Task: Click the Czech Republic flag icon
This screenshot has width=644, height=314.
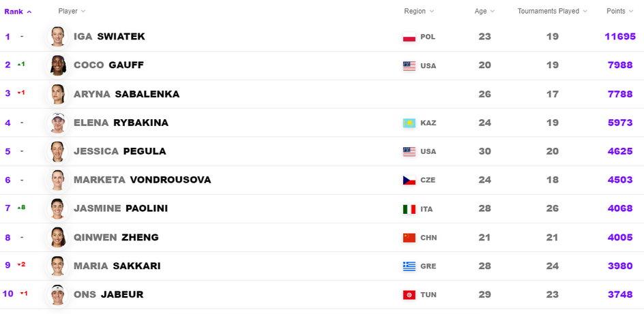Action: click(x=409, y=180)
